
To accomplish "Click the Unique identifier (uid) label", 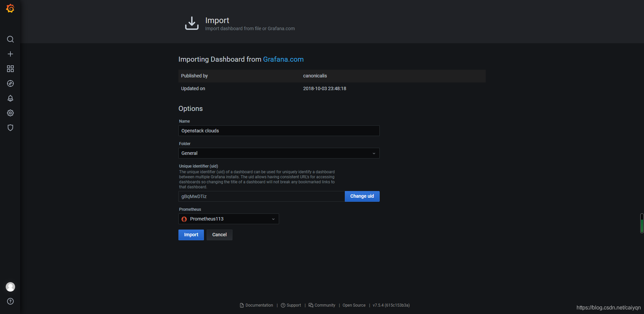I will click(199, 166).
